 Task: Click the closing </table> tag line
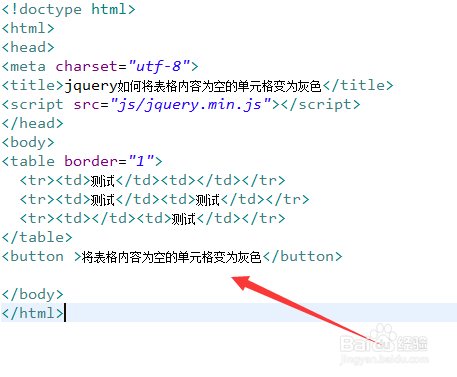coord(37,238)
